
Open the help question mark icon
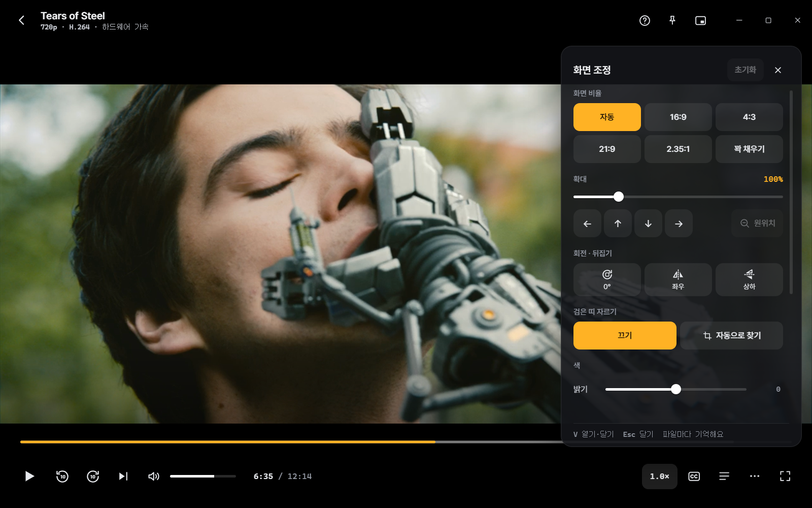pos(645,20)
